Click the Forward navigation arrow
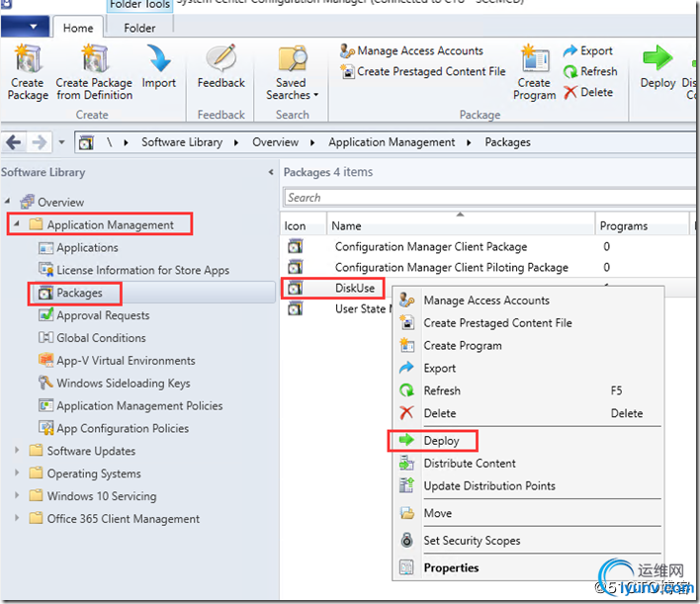Image resolution: width=700 pixels, height=604 pixels. pos(40,142)
